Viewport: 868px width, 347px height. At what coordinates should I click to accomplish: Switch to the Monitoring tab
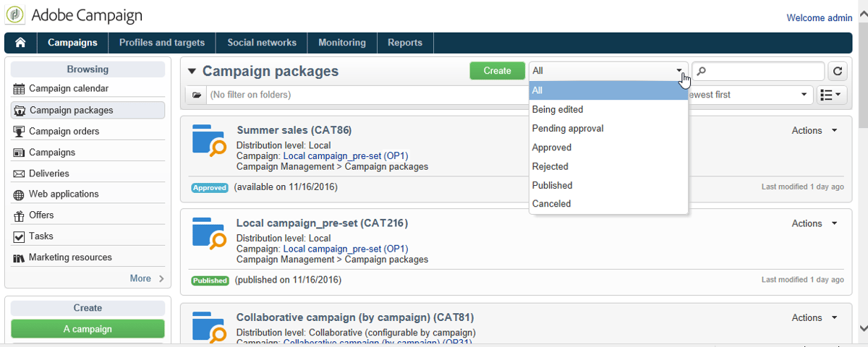(x=342, y=43)
